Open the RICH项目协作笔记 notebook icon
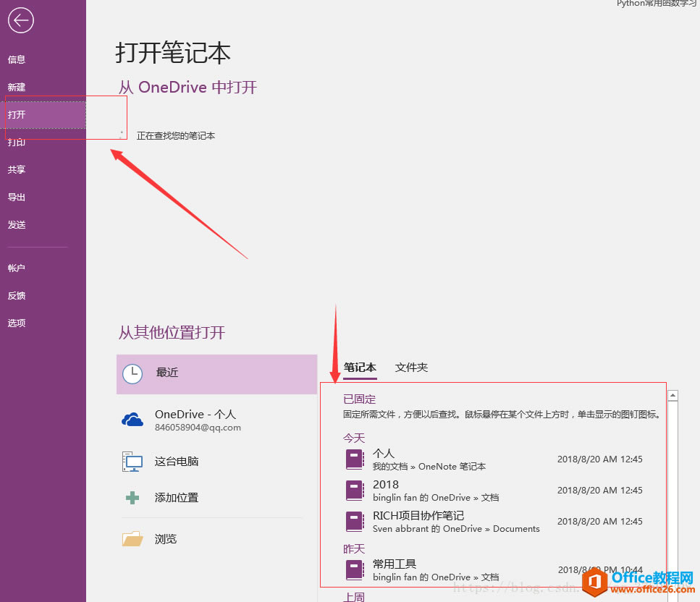 (x=355, y=521)
